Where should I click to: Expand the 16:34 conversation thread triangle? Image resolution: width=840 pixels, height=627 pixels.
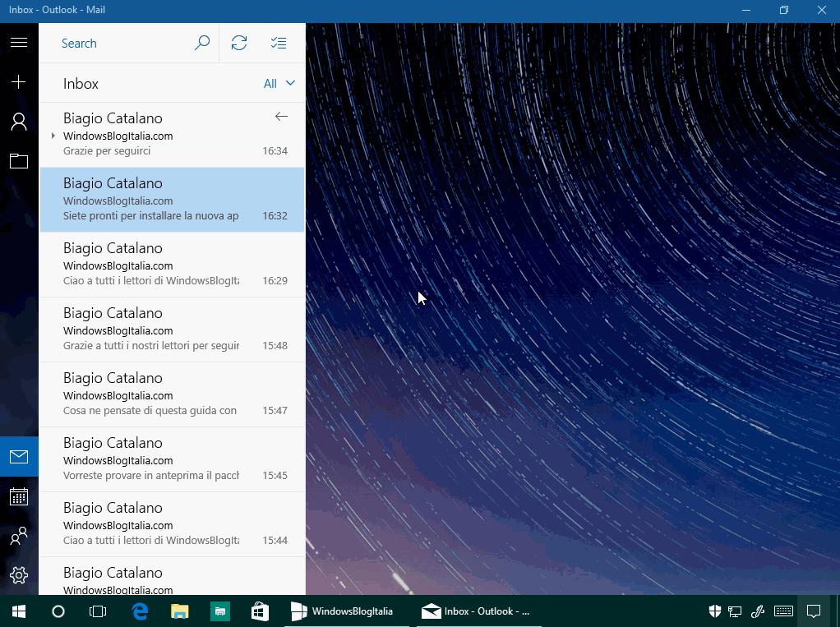[x=53, y=136]
